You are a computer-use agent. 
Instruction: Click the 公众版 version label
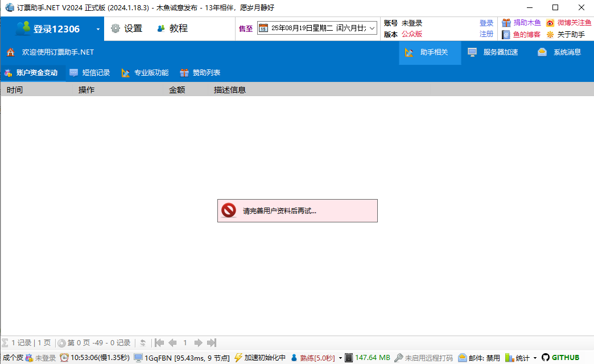[x=412, y=34]
